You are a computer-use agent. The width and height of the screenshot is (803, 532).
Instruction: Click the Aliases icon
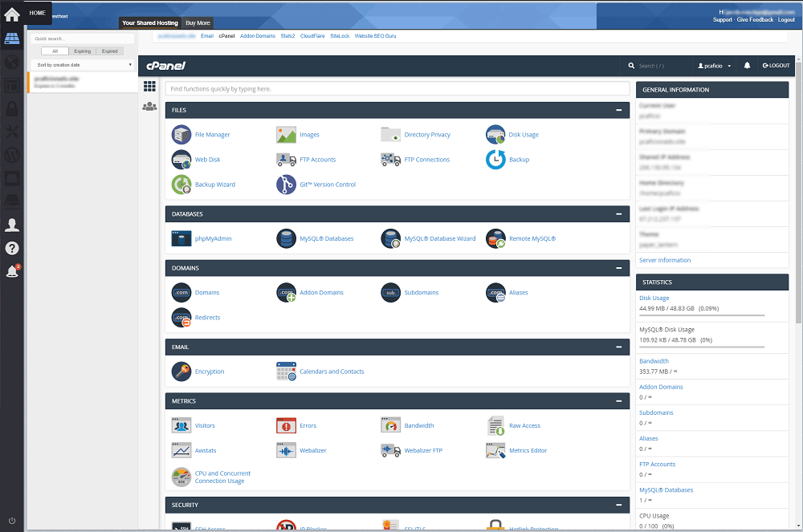pos(495,293)
